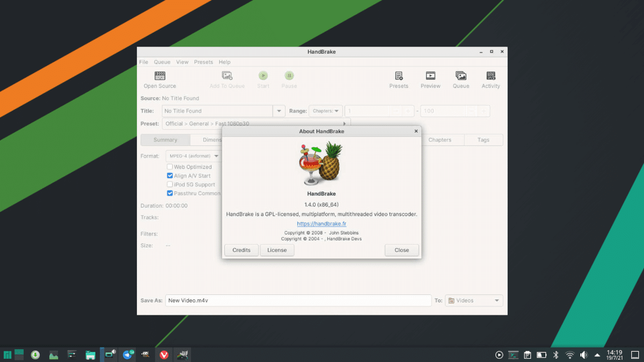
Task: Switch to the Tags tab
Action: [x=484, y=140]
